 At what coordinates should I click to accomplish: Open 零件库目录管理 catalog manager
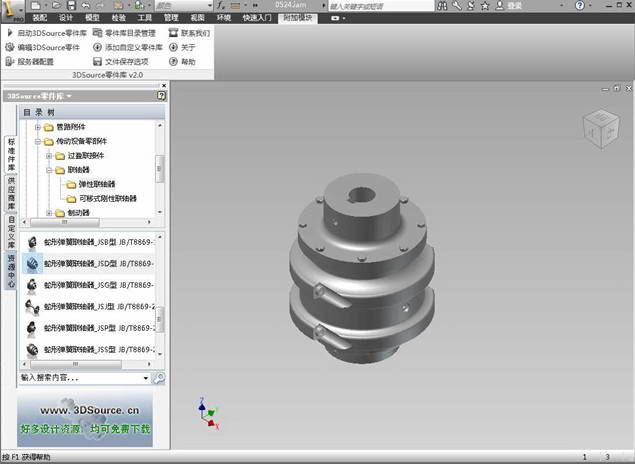coord(124,33)
